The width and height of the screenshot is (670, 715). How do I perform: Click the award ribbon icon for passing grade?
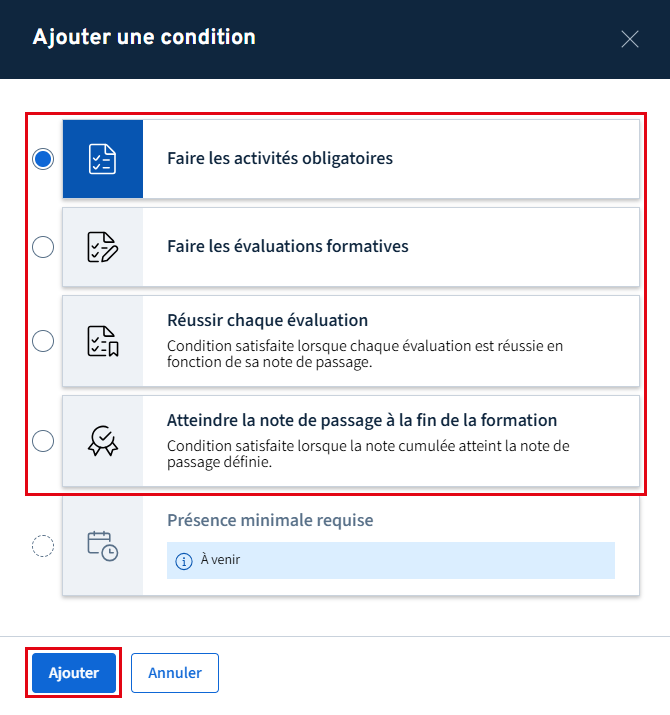tap(103, 441)
